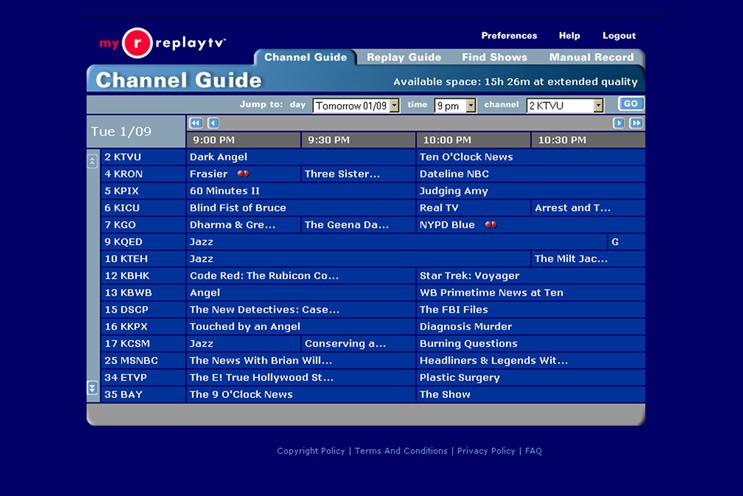Step back one time slot with left arrow
Screen dimensions: 743x496
click(213, 123)
